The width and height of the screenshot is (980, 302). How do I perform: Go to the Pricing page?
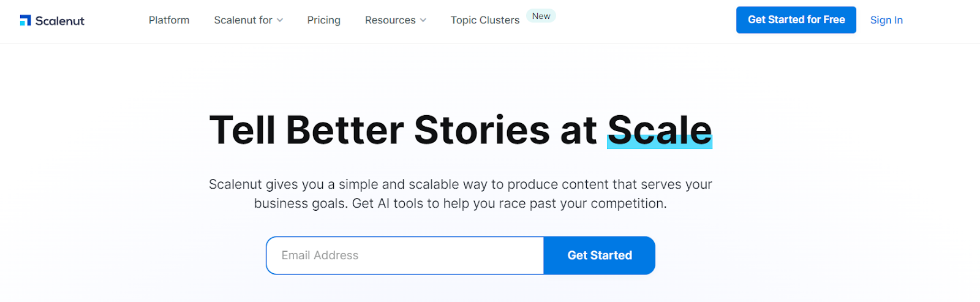pyautogui.click(x=323, y=20)
